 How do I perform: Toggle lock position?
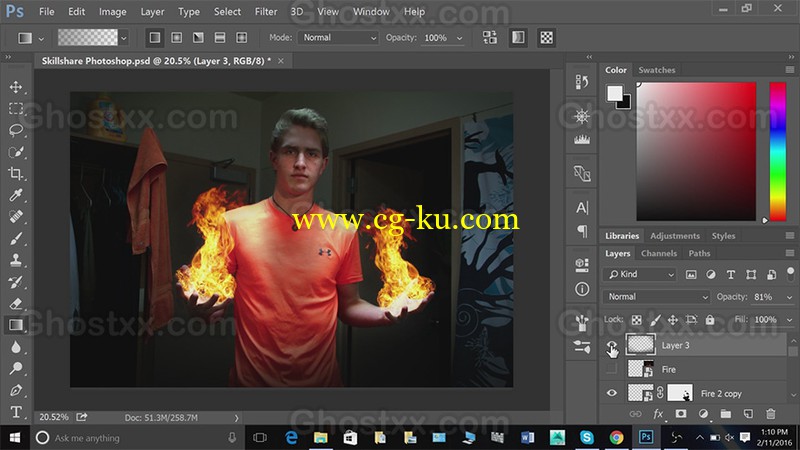click(x=673, y=320)
